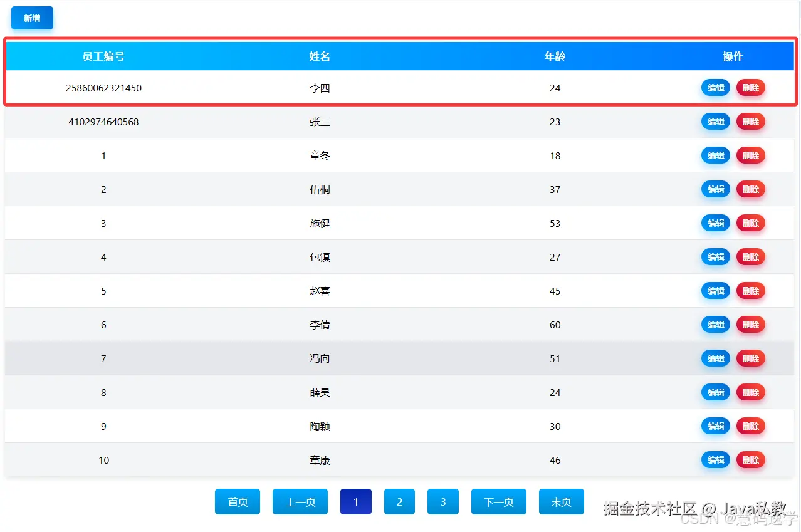Delete the 李倩 row
This screenshot has width=801, height=532.
coord(751,325)
